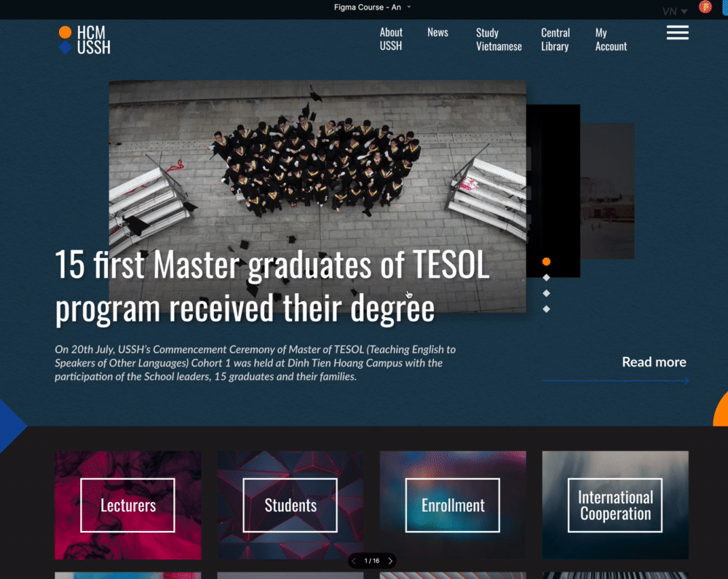
Task: Expand the VN language dropdown
Action: 675,12
